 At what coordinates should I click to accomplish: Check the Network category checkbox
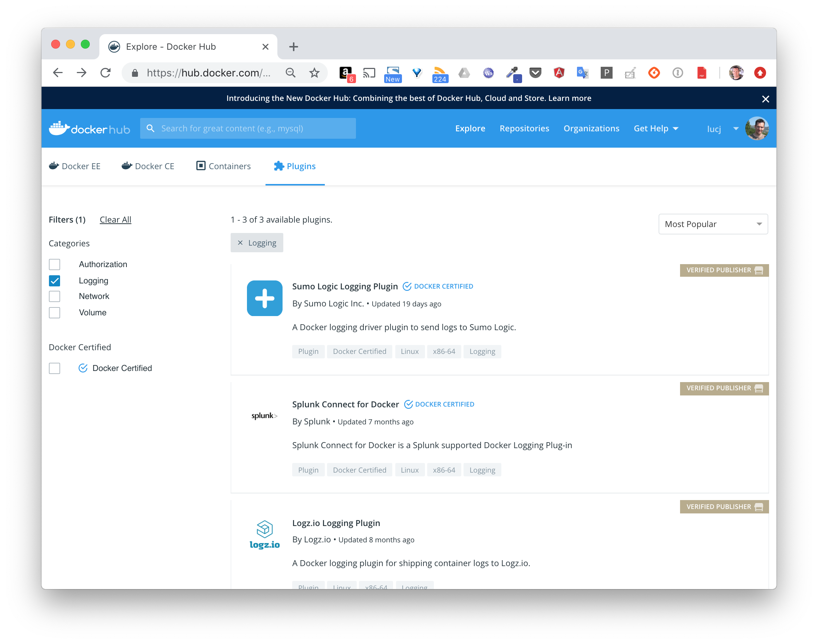coord(55,296)
